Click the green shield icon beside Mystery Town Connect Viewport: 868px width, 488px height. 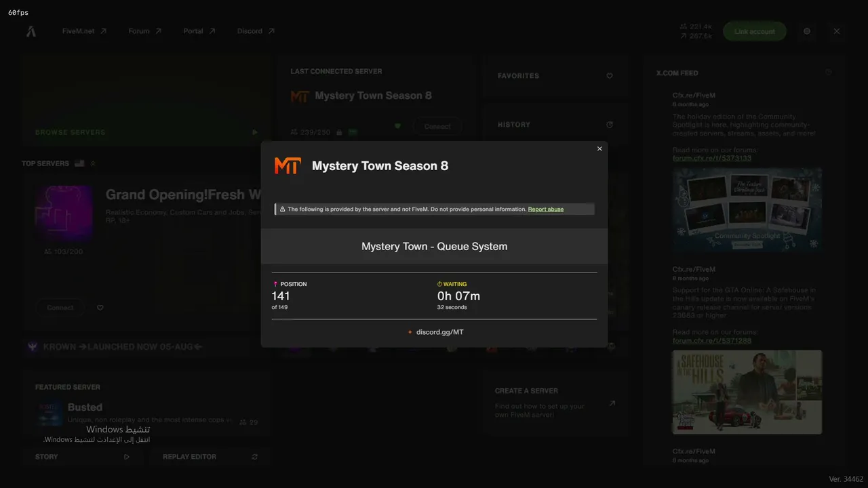[398, 126]
